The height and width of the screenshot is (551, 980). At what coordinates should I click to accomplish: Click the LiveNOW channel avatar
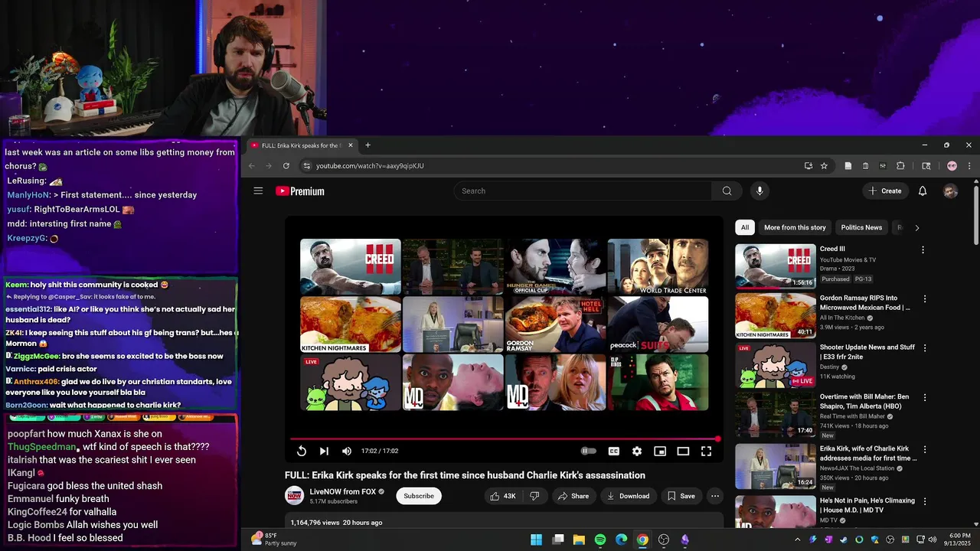tap(294, 496)
